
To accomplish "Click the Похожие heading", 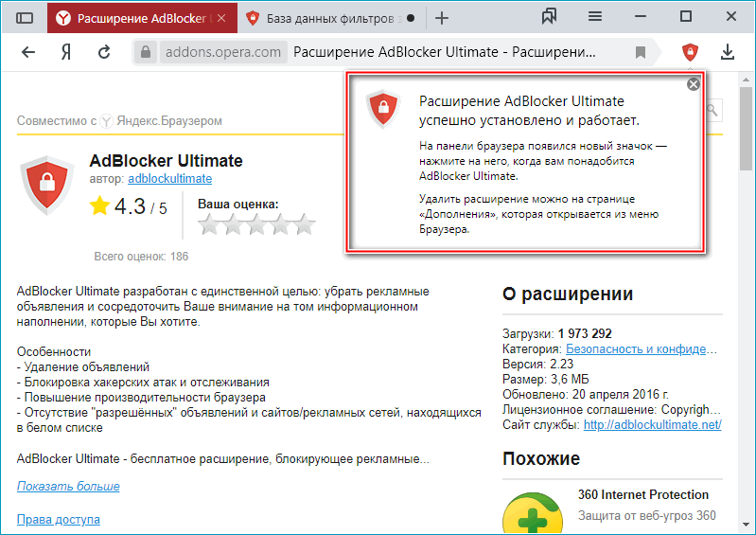I will (x=541, y=458).
